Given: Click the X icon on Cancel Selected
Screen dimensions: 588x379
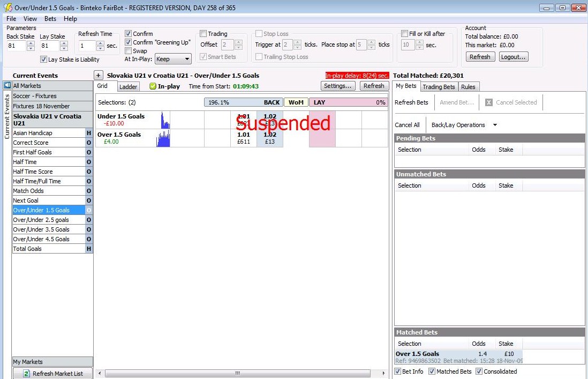Looking at the screenshot, I should pyautogui.click(x=488, y=102).
